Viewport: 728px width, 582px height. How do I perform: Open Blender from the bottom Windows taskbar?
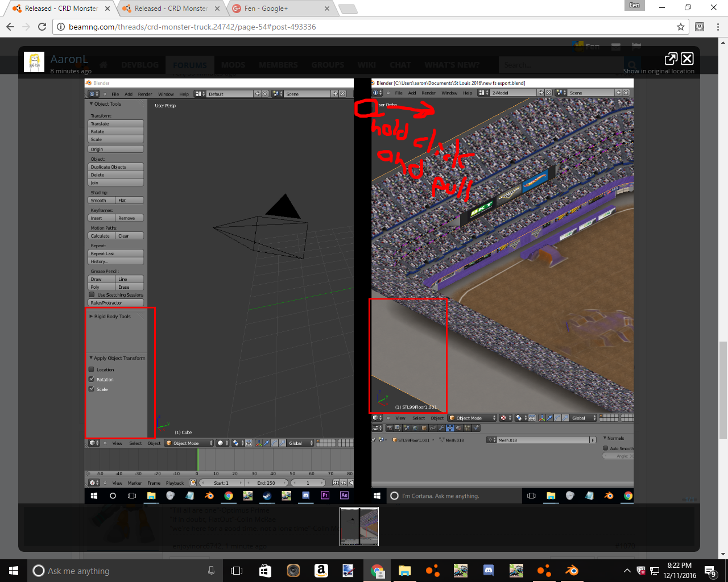[572, 571]
